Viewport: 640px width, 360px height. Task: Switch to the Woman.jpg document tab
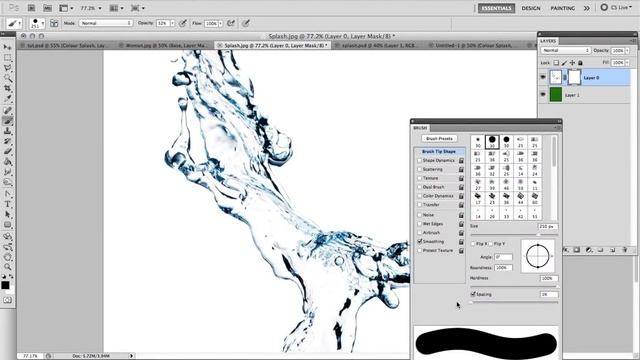tap(165, 46)
